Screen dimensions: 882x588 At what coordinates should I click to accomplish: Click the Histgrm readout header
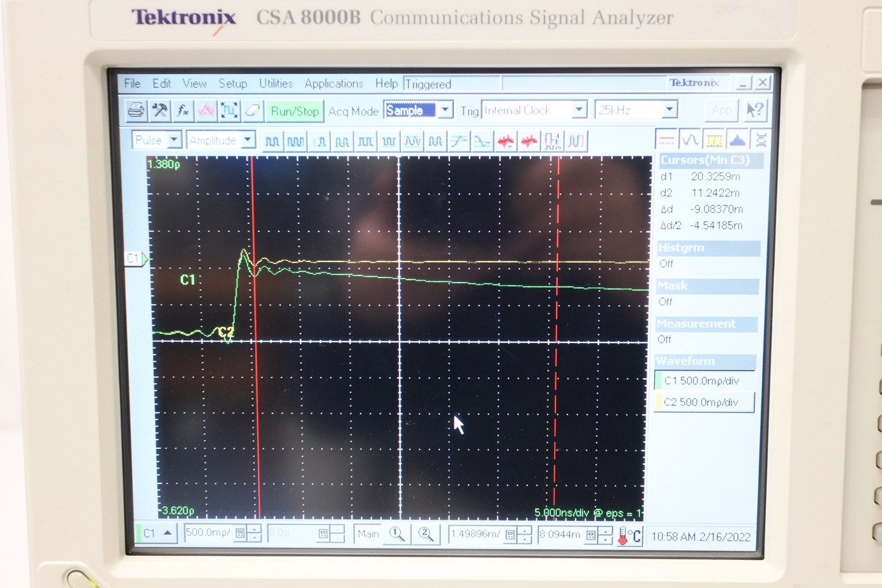point(708,247)
